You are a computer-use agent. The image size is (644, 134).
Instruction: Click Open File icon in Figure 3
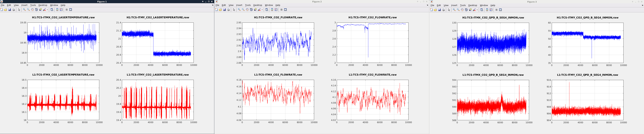tap(435, 10)
